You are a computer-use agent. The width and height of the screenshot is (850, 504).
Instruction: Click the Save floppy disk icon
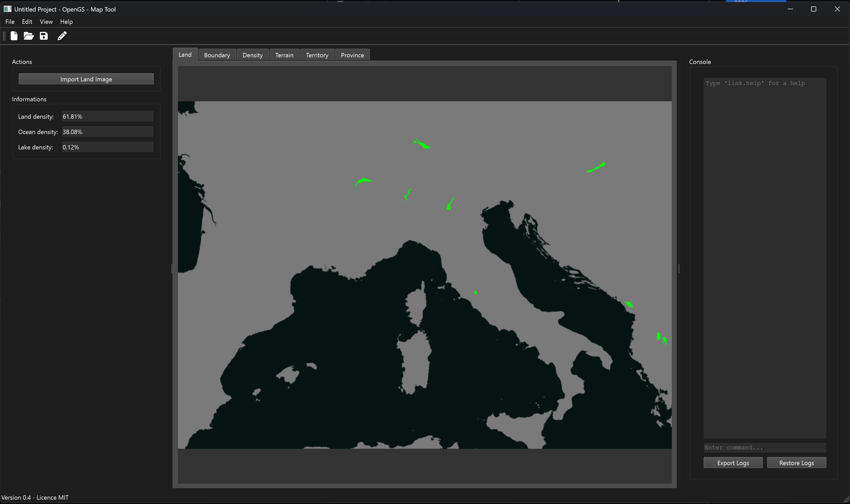pos(44,36)
